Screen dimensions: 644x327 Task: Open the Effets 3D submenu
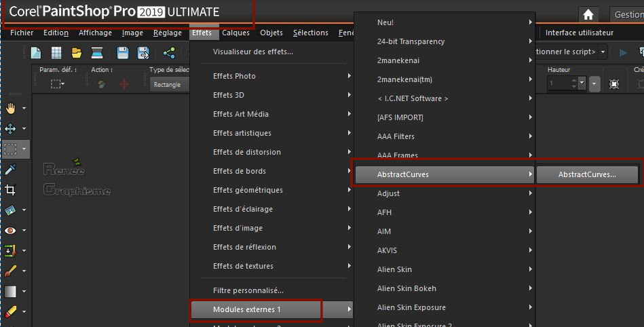click(x=272, y=95)
